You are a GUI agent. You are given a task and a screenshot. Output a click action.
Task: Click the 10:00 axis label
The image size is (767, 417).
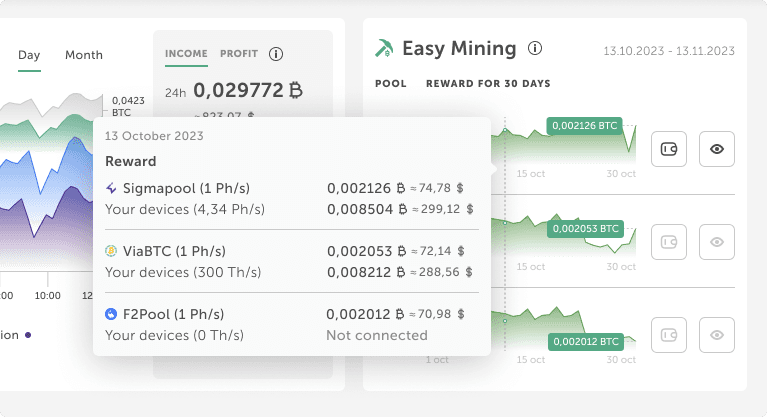47,296
